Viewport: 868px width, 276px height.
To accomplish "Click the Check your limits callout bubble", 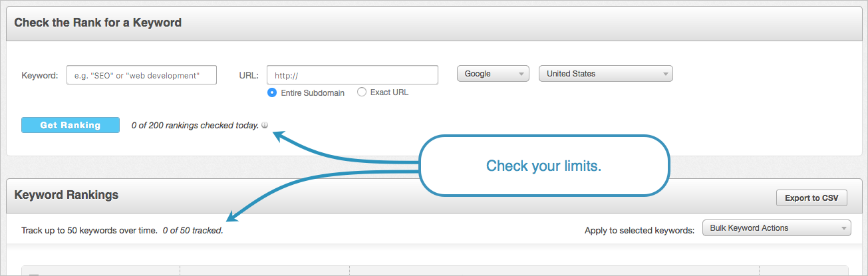I will (x=543, y=166).
